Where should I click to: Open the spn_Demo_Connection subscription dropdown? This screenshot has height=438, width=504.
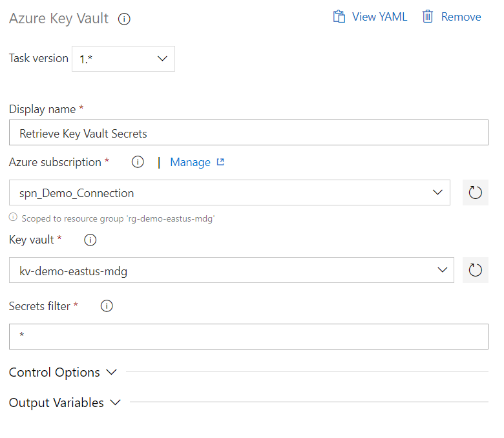pos(230,193)
